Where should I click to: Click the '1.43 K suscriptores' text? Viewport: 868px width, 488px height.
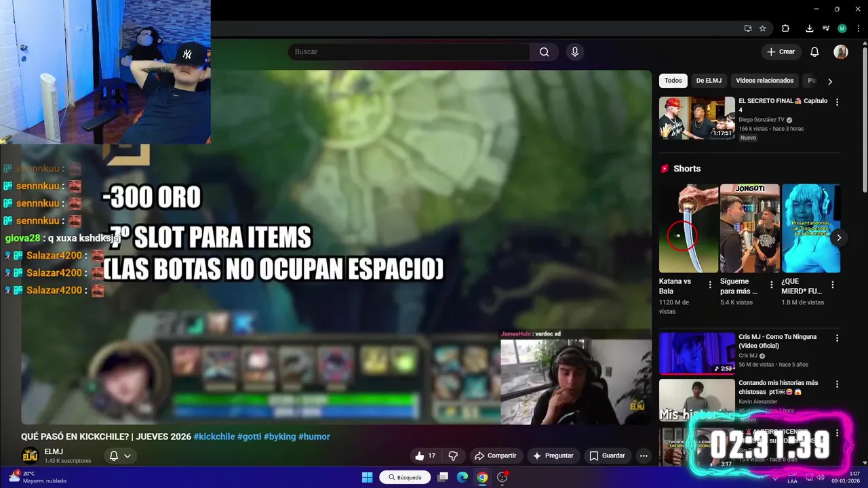pyautogui.click(x=68, y=461)
